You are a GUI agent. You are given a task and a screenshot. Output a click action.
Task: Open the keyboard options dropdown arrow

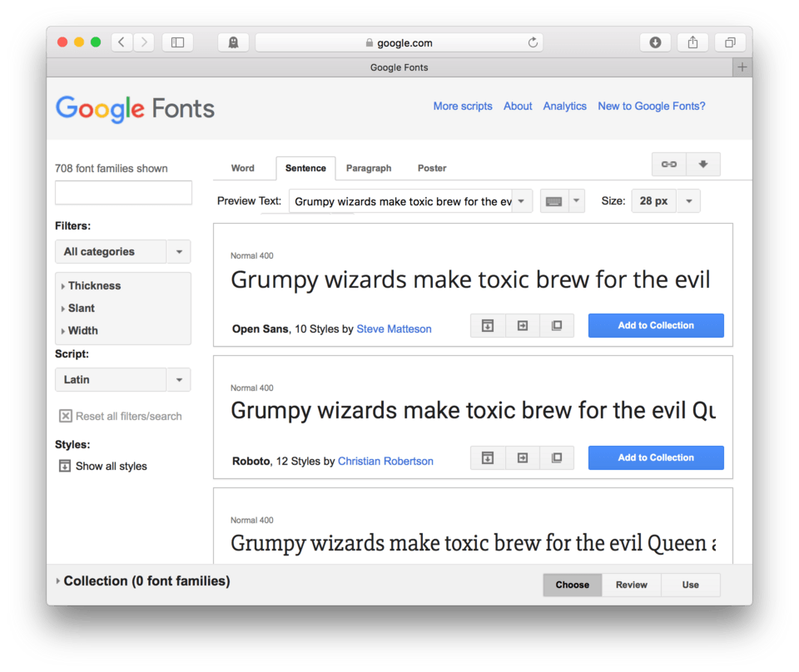(x=576, y=201)
